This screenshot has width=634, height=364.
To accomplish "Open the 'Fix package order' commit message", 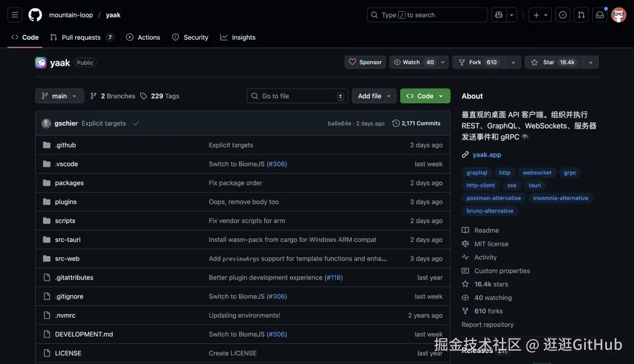I will [x=235, y=183].
